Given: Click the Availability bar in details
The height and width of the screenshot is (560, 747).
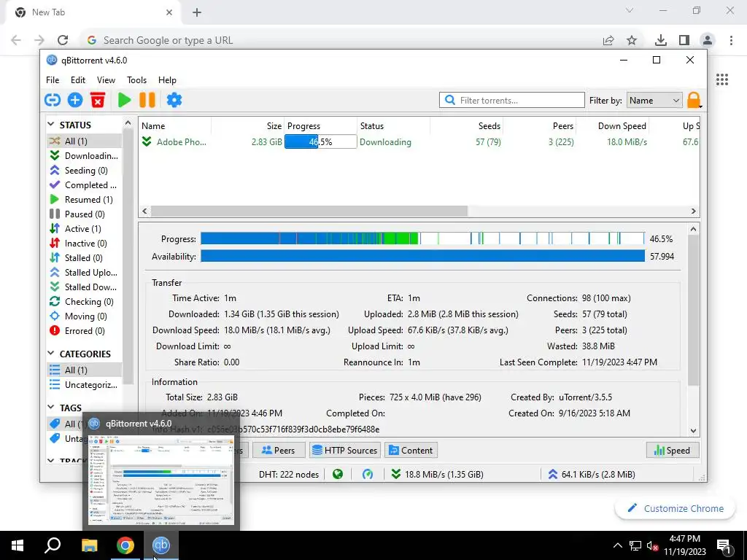Looking at the screenshot, I should tap(422, 256).
